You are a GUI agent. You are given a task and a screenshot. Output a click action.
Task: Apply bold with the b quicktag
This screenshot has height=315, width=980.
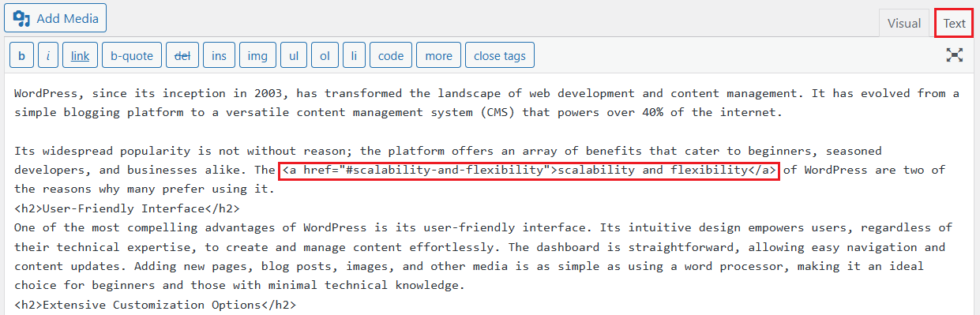(21, 56)
